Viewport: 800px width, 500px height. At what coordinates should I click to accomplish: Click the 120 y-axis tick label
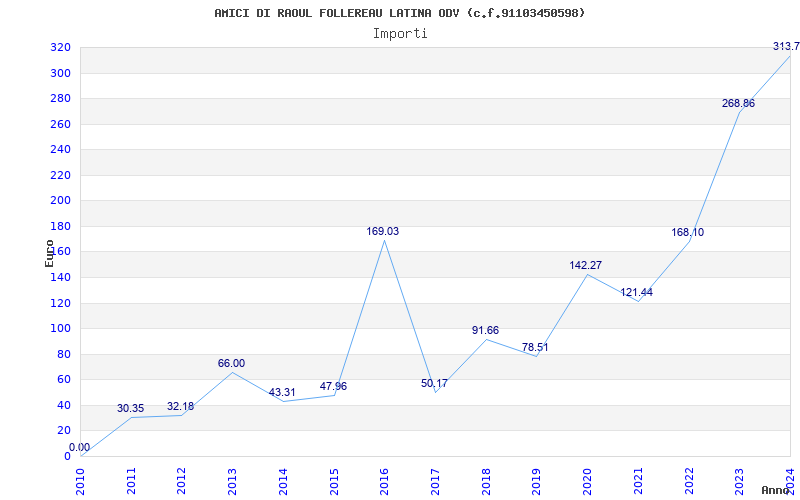click(x=60, y=303)
